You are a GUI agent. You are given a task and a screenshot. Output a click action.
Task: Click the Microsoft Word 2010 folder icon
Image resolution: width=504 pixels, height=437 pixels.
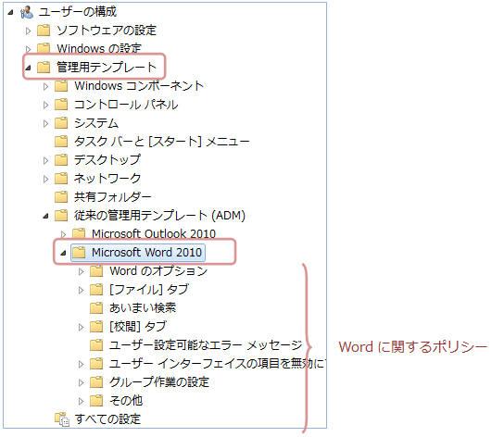[79, 253]
